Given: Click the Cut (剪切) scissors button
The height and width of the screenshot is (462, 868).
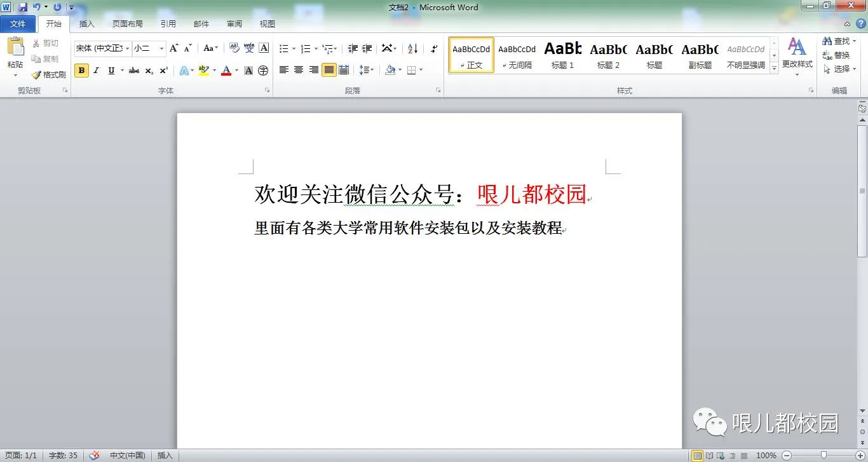Looking at the screenshot, I should click(45, 43).
